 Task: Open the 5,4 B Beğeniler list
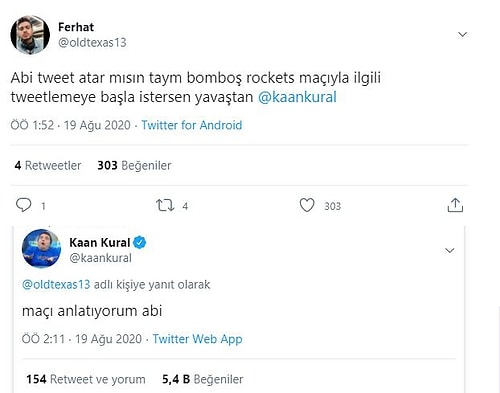point(203,379)
